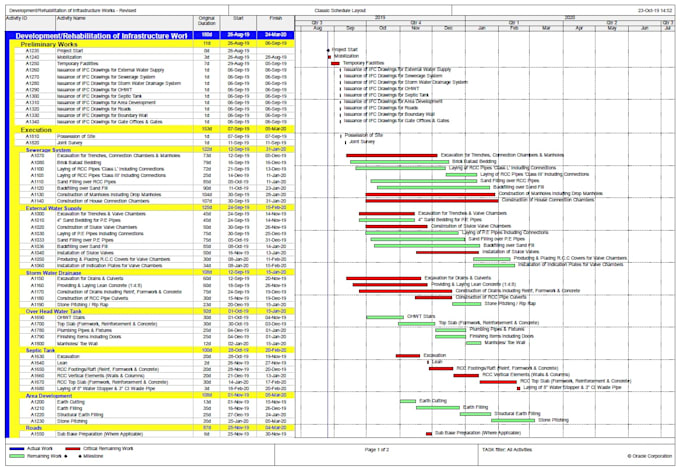680x470 pixels.
Task: Select the red Excavation for Drains & Culverts bar
Action: point(384,278)
